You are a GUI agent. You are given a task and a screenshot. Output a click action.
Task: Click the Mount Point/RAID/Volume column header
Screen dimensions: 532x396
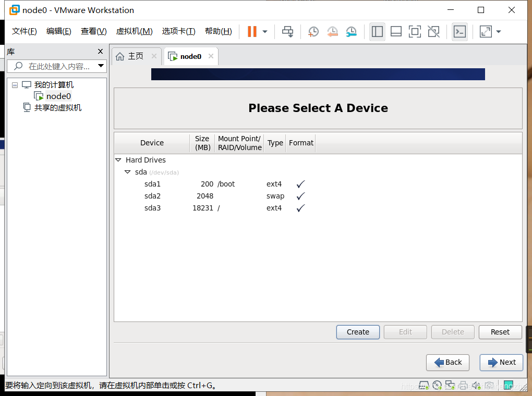click(x=239, y=143)
